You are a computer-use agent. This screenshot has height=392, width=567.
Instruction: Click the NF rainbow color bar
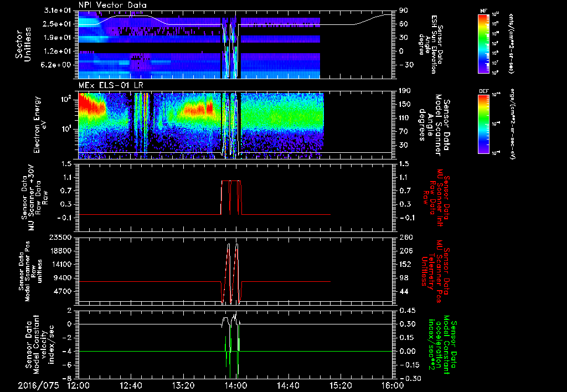(484, 43)
